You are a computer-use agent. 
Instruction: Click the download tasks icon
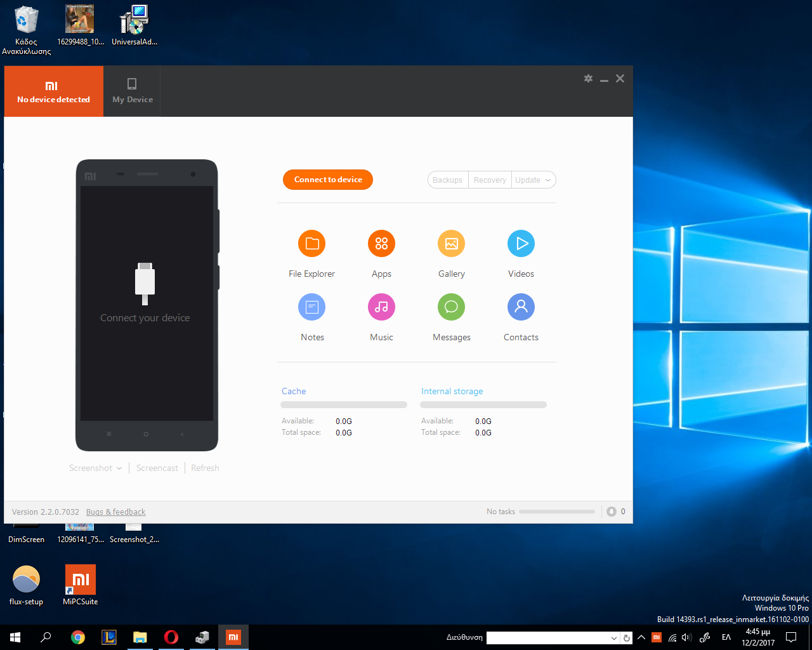coord(612,512)
